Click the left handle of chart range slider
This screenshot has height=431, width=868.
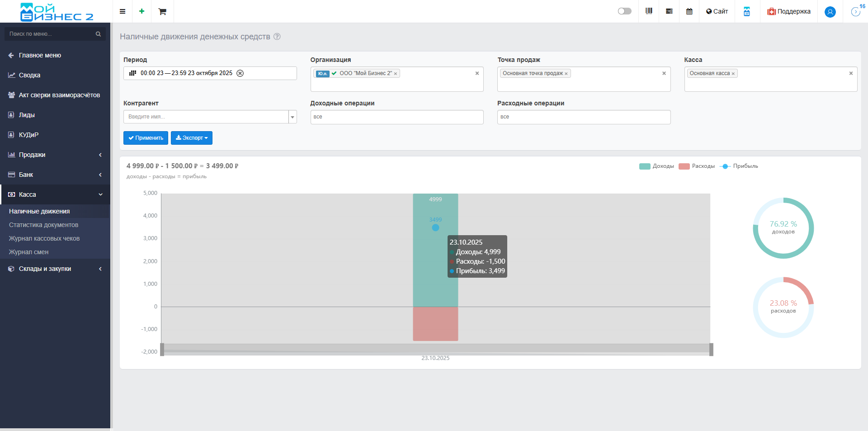tap(162, 350)
